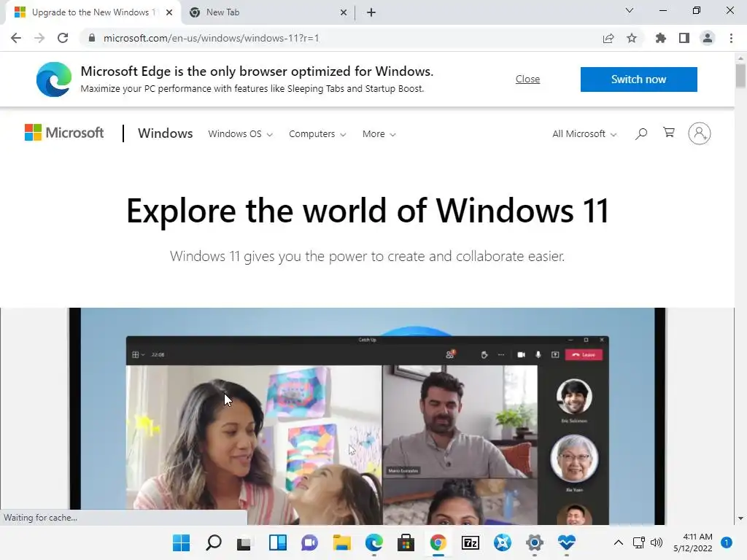Expand the More menu
The height and width of the screenshot is (560, 747).
pyautogui.click(x=379, y=134)
